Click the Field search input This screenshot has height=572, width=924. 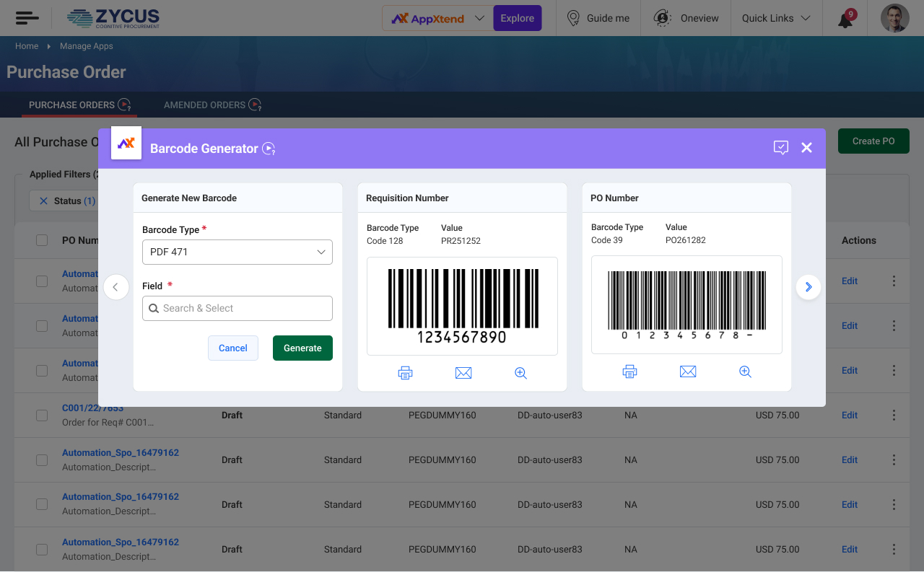[x=237, y=308]
